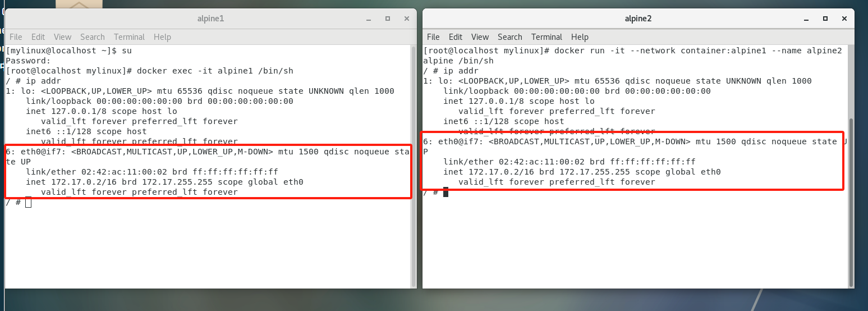868x311 pixels.
Task: Open Terminal menu in alpine1 window
Action: [129, 37]
